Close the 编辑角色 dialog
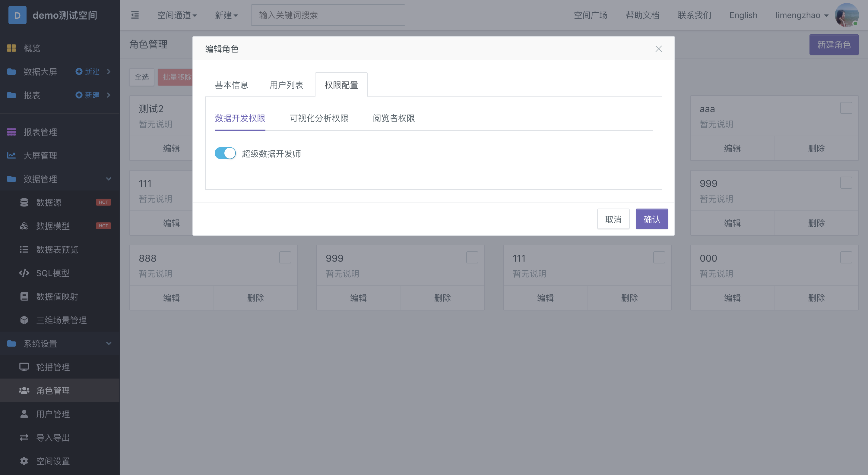Screen dimensions: 868x475 [658, 49]
